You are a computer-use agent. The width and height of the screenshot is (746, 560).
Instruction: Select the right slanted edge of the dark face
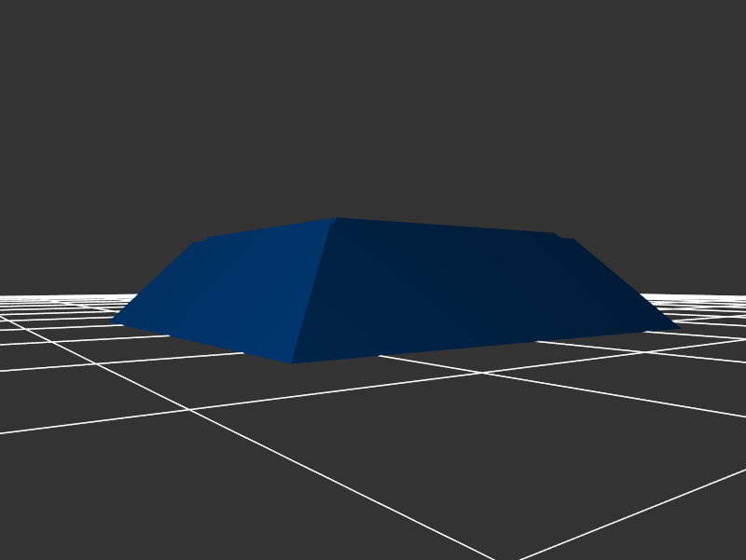625,284
